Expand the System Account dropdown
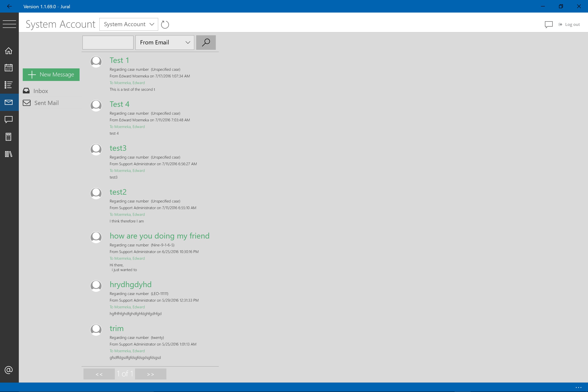Screen dimensions: 588x392 [x=129, y=24]
